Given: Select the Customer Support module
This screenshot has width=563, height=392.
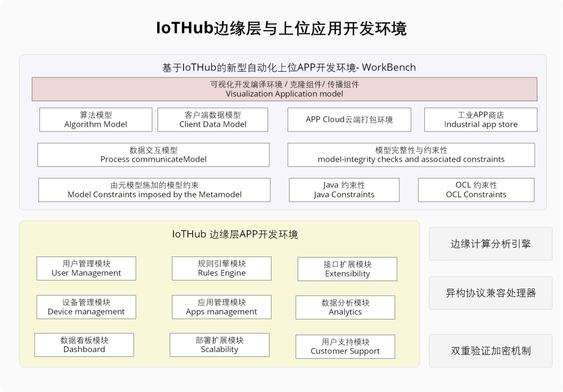Looking at the screenshot, I should [345, 347].
